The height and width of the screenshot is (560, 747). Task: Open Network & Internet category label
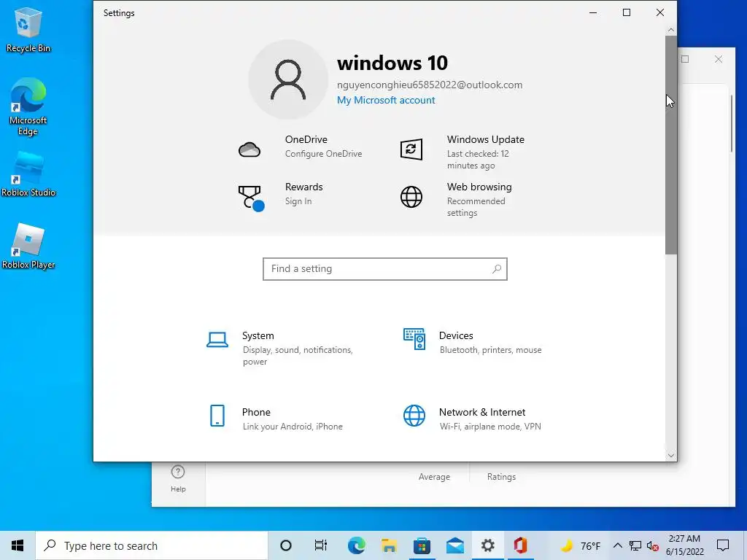tap(482, 413)
